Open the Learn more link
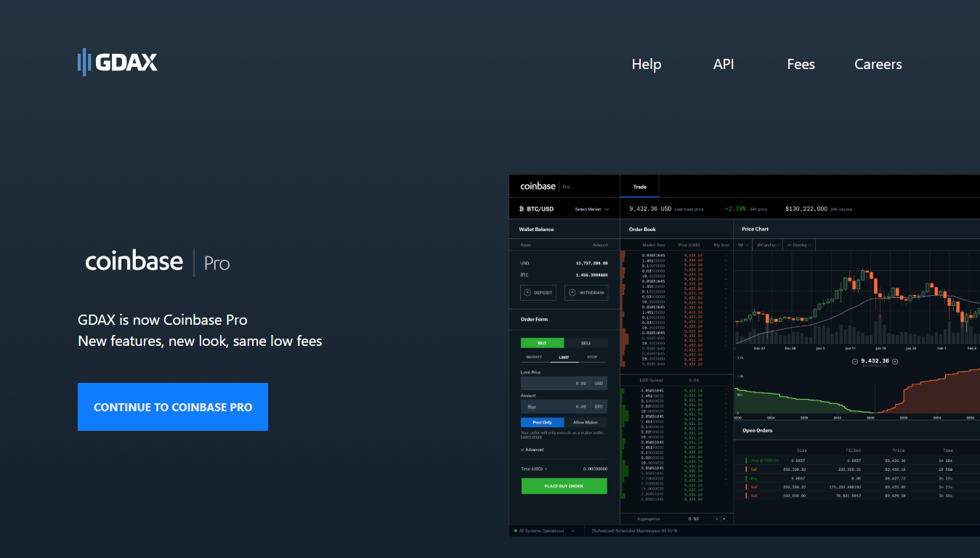This screenshot has width=980, height=558. 531,437
